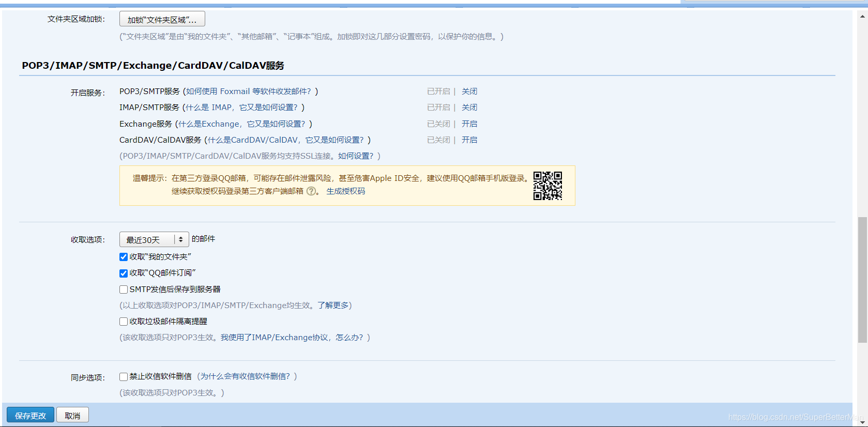Click the QR code image
The image size is (868, 427).
(548, 186)
